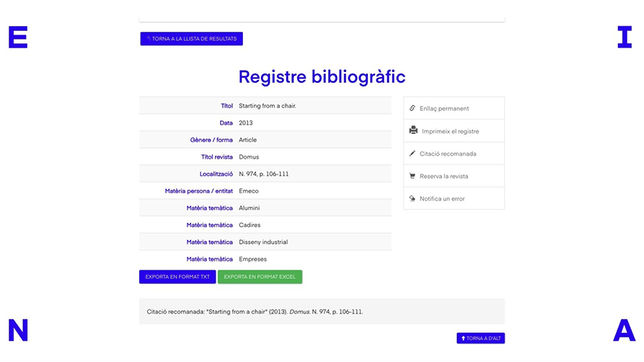Click the printer icon in side panel
644x362 pixels.
(413, 131)
